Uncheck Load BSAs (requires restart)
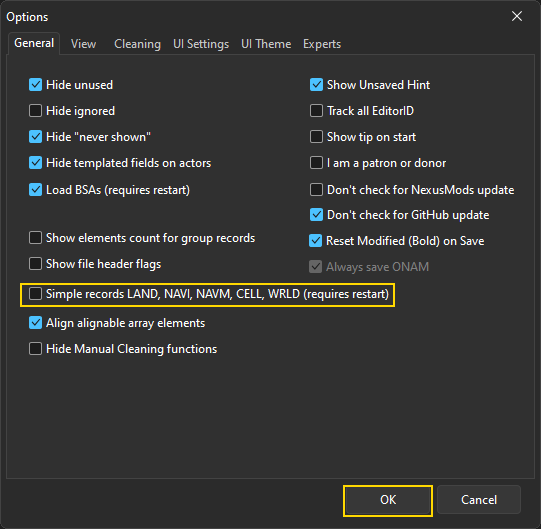This screenshot has height=529, width=541. 36,190
